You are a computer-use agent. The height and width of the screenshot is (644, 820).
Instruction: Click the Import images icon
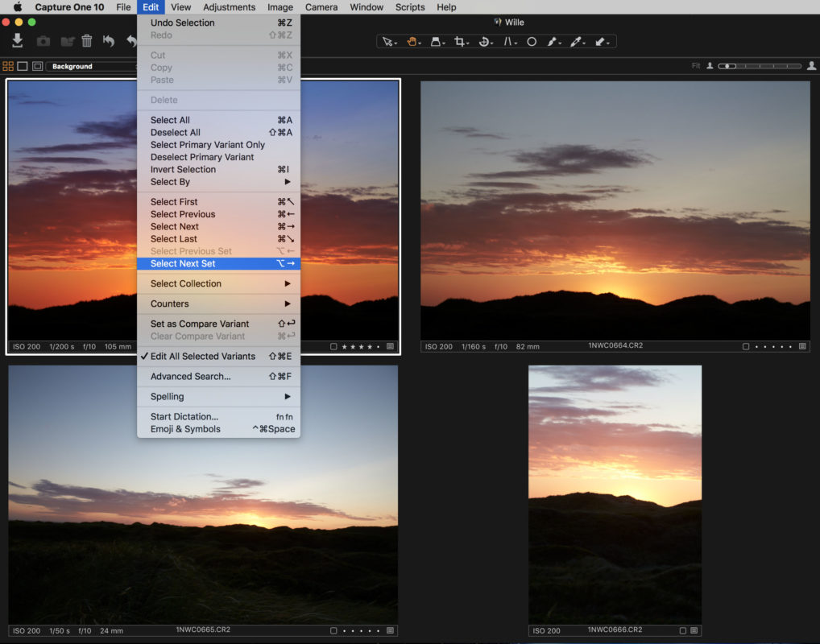point(17,41)
